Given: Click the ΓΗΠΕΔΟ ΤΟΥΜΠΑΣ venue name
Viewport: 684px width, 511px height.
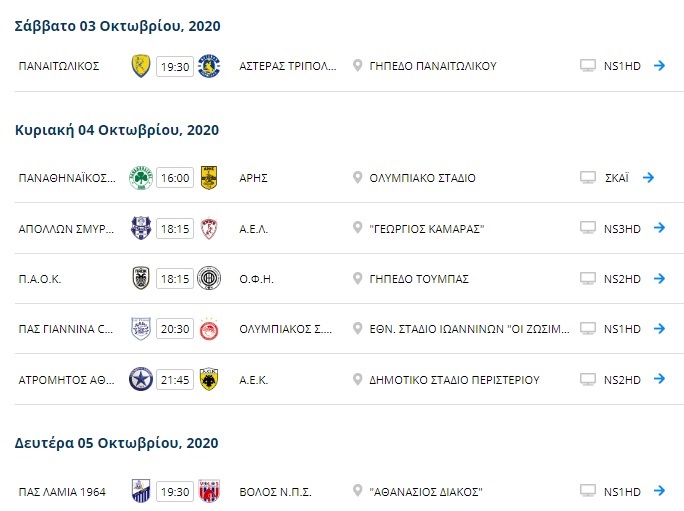Looking at the screenshot, I should pos(419,279).
